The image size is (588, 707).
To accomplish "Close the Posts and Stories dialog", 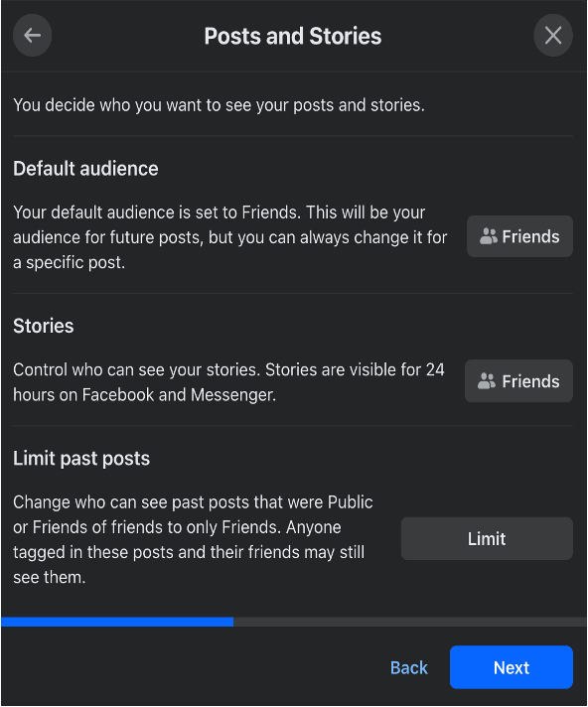I will click(x=553, y=35).
